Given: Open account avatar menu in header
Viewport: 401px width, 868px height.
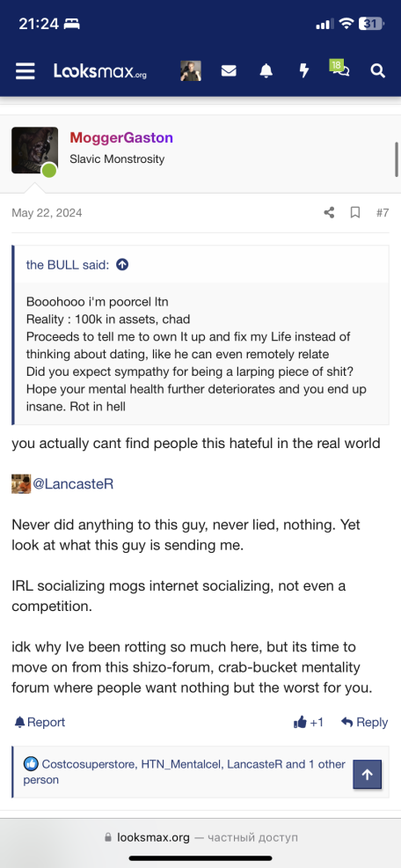Looking at the screenshot, I should coord(190,70).
